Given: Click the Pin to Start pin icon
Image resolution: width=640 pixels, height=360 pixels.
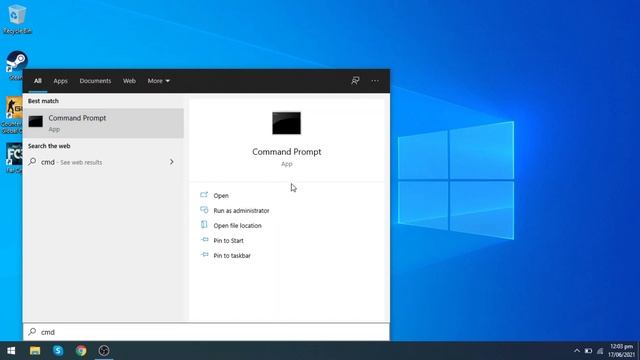Looking at the screenshot, I should (x=204, y=240).
